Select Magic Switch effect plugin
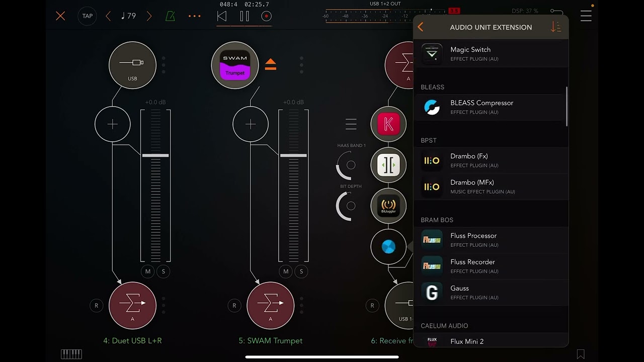Image resolution: width=644 pixels, height=362 pixels. pos(491,54)
